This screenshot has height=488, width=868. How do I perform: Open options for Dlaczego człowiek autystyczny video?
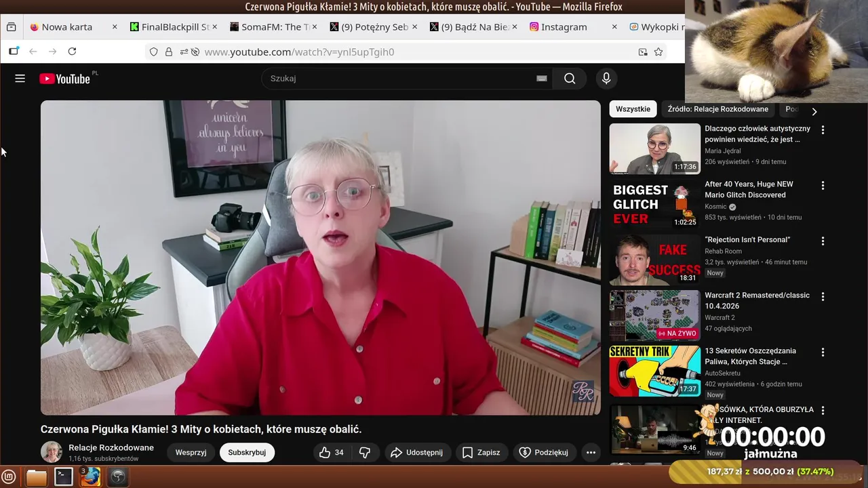point(823,129)
